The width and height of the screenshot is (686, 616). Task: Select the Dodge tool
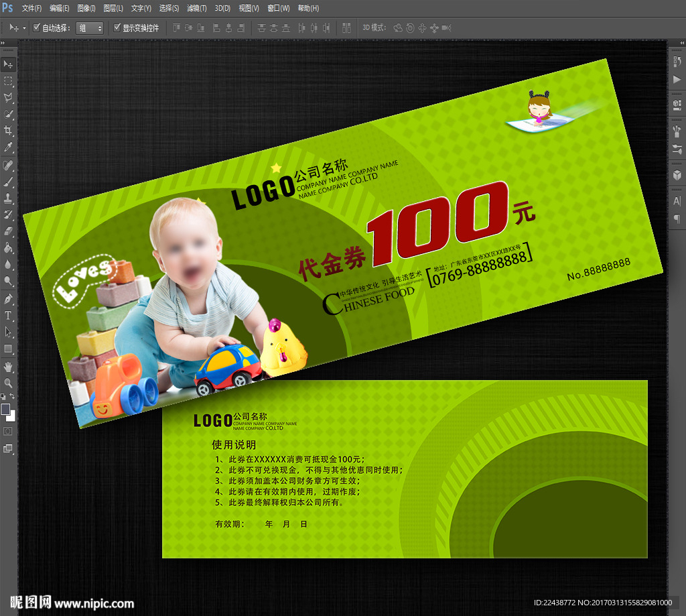click(8, 281)
